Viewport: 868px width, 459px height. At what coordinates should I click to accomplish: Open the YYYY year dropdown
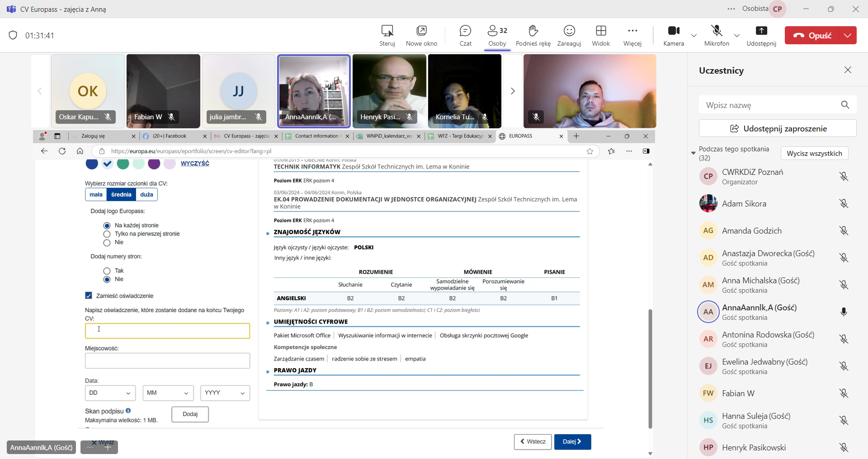(225, 393)
